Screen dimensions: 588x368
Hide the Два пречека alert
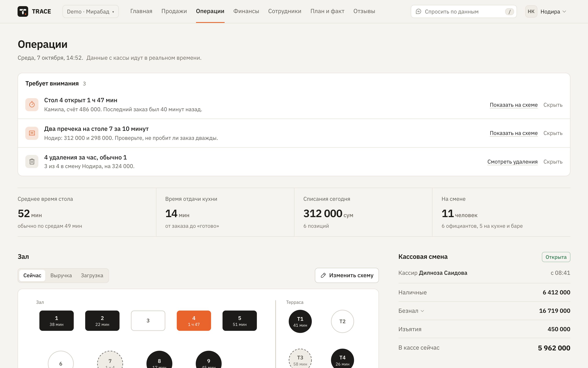coord(553,133)
